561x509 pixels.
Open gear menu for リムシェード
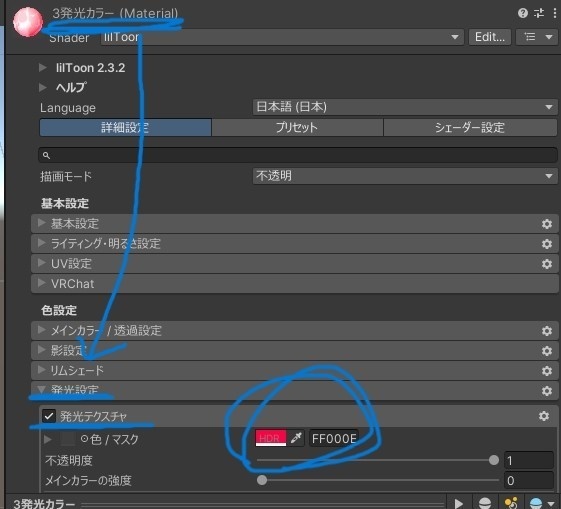click(x=546, y=371)
